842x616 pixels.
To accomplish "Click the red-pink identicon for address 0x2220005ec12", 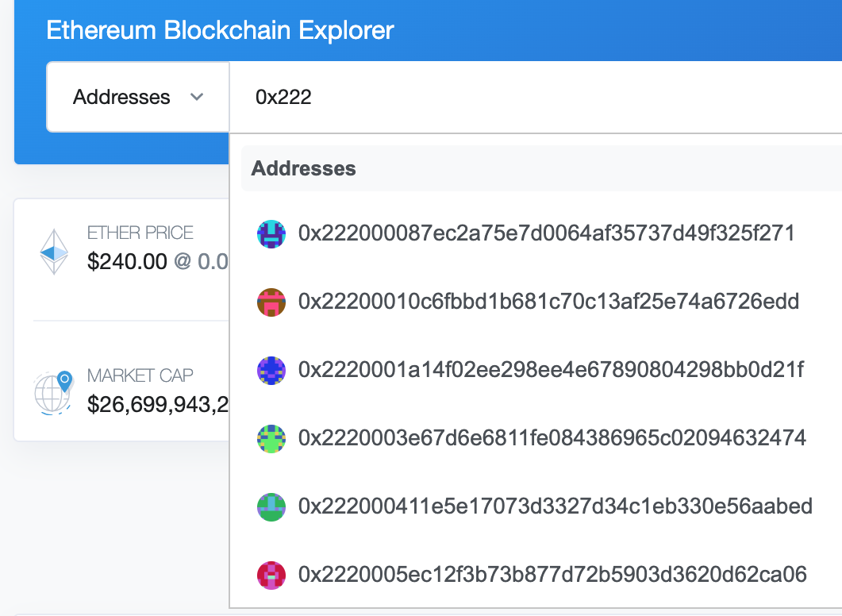I will click(x=271, y=575).
